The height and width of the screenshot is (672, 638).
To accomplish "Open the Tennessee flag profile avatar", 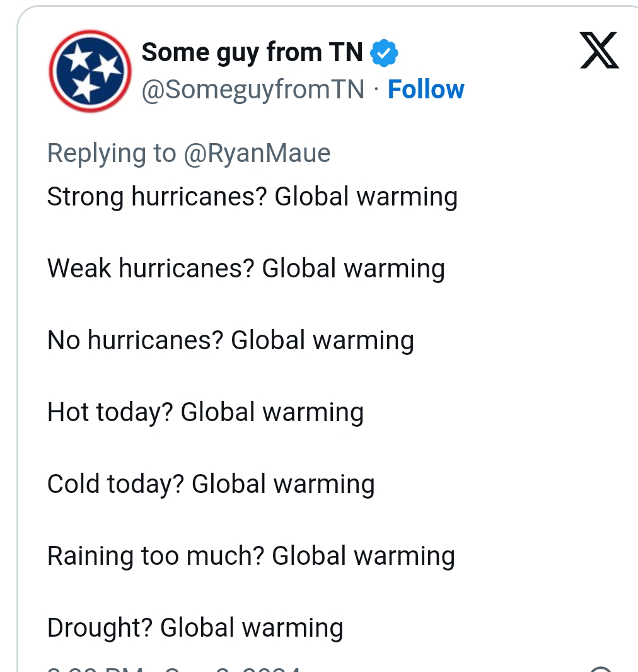I will pos(90,71).
